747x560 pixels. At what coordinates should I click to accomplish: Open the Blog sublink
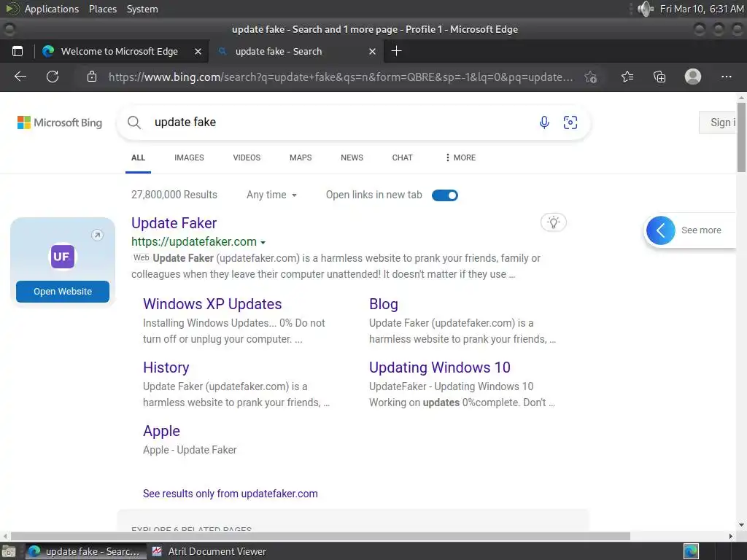[x=384, y=304]
